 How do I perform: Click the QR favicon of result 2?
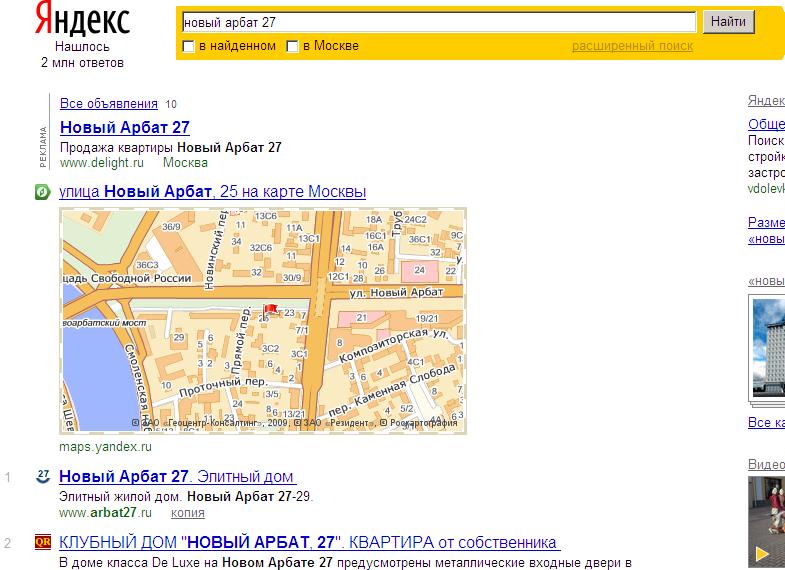43,542
